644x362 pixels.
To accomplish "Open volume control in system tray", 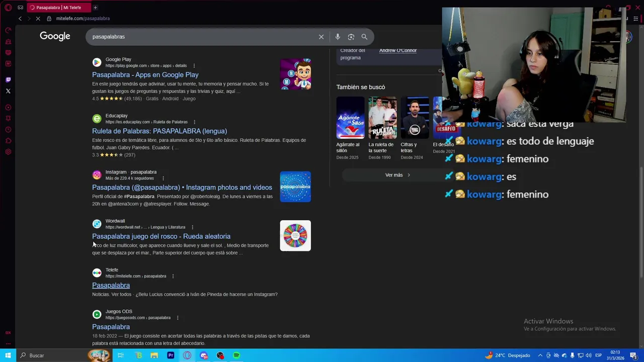I will (588, 355).
